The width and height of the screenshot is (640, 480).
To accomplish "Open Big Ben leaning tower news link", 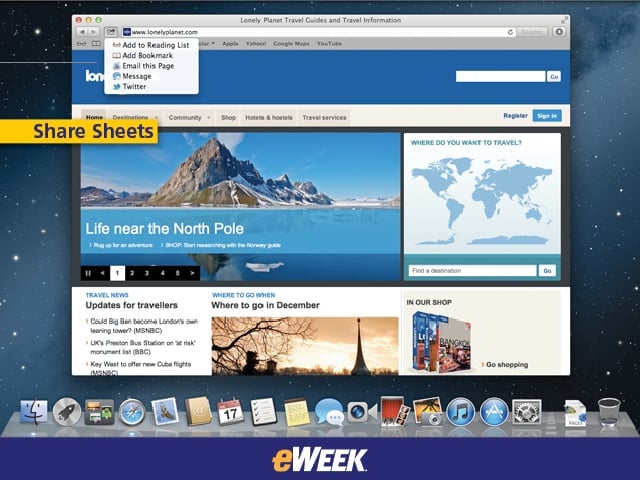I will (144, 326).
